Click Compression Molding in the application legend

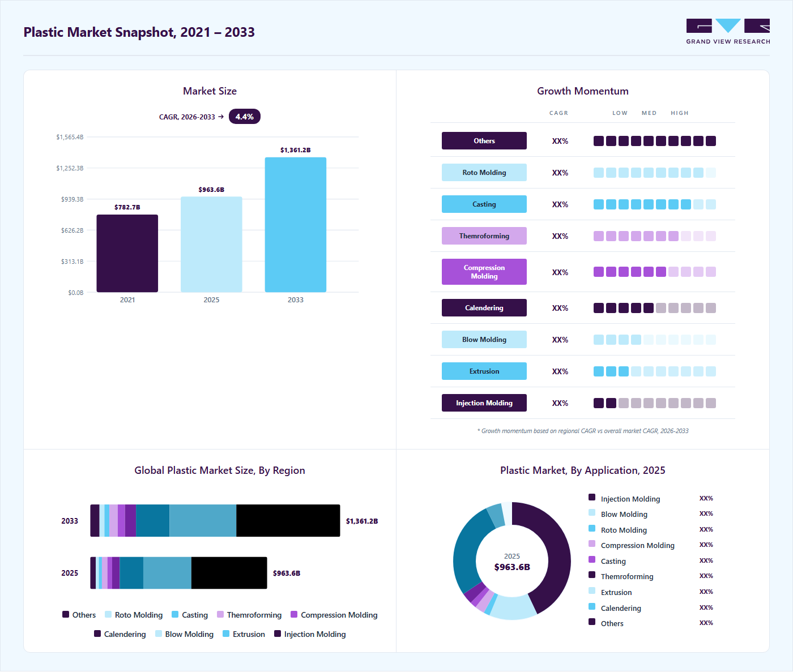[638, 545]
